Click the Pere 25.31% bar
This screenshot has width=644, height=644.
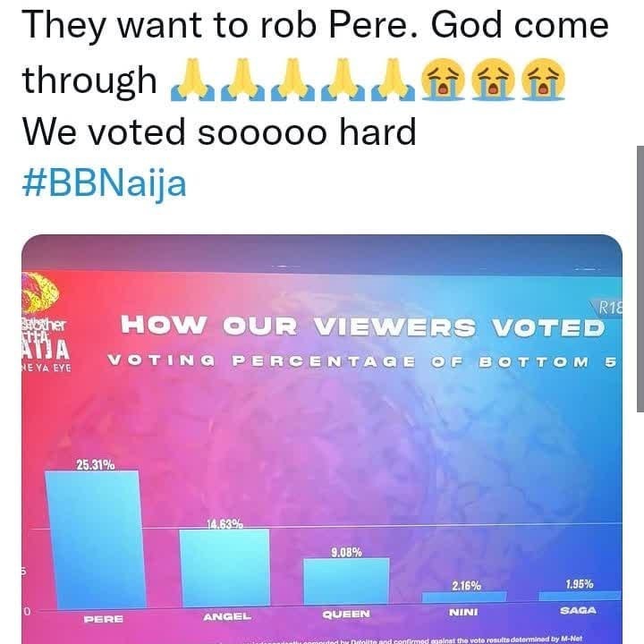tap(95, 539)
